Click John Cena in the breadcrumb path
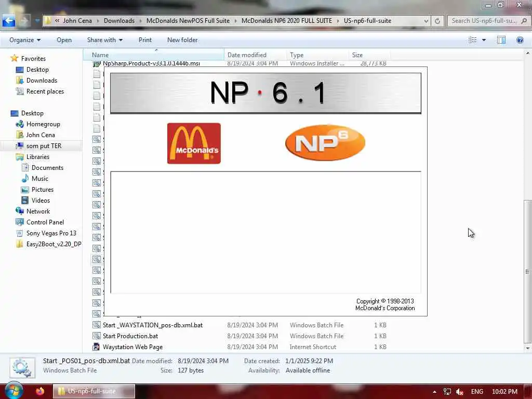Image resolution: width=532 pixels, height=399 pixels. click(x=77, y=21)
